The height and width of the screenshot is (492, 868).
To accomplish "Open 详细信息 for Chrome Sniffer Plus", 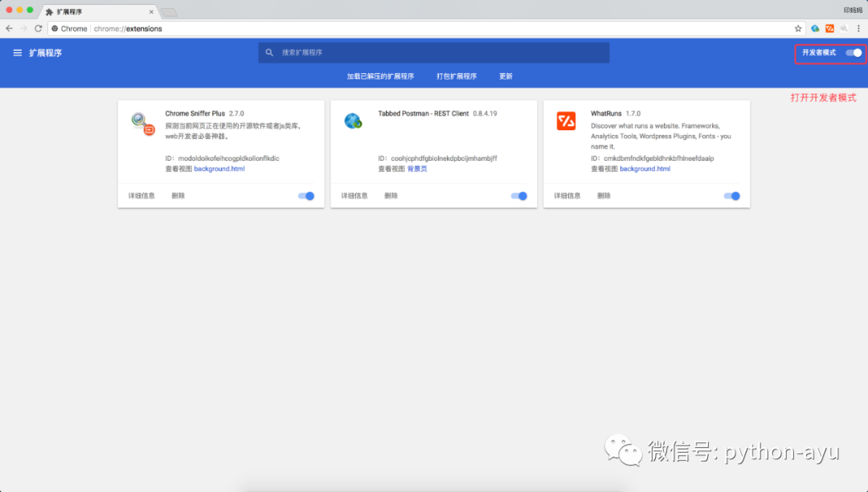I will pyautogui.click(x=141, y=196).
